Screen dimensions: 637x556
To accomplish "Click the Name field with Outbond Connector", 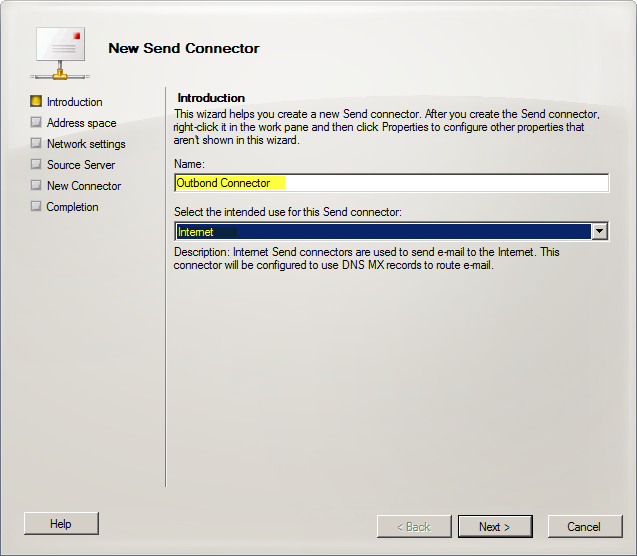I will (x=392, y=183).
